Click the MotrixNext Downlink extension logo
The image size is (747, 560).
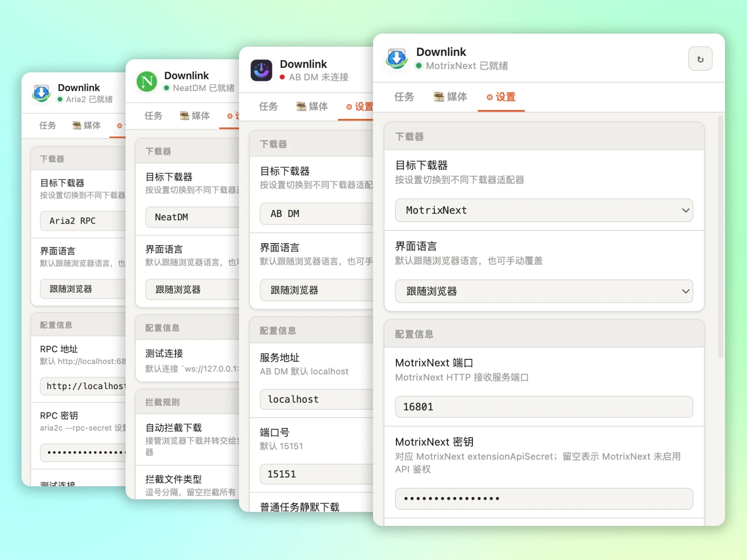[x=396, y=58]
